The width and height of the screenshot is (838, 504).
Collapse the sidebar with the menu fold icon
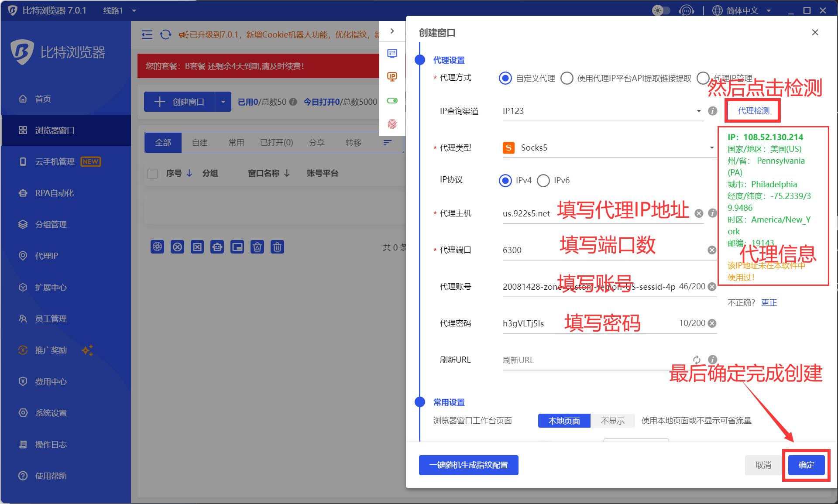tap(147, 34)
